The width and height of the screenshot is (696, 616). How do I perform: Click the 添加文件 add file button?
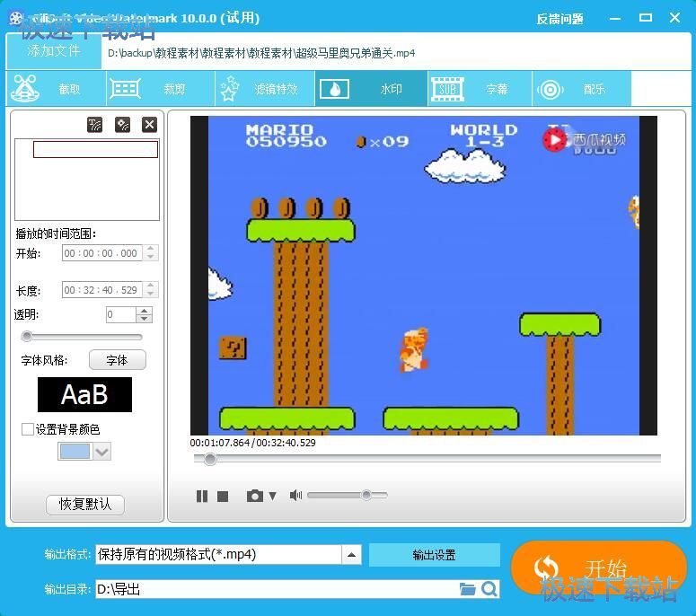tap(54, 51)
